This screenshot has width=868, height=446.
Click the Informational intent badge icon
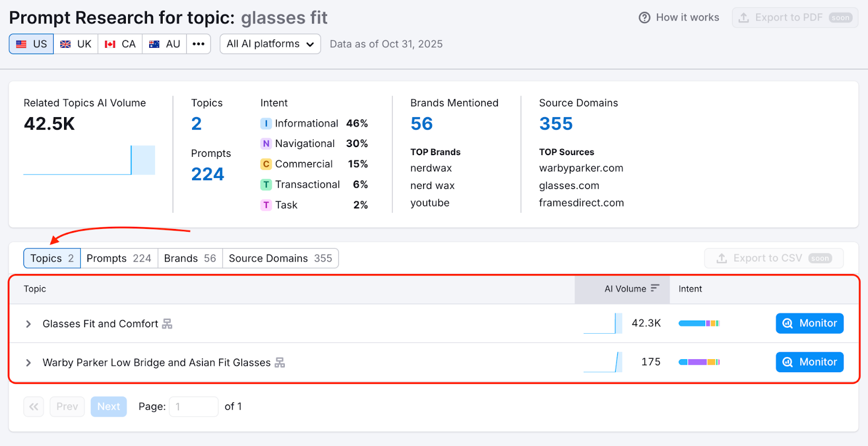point(266,124)
